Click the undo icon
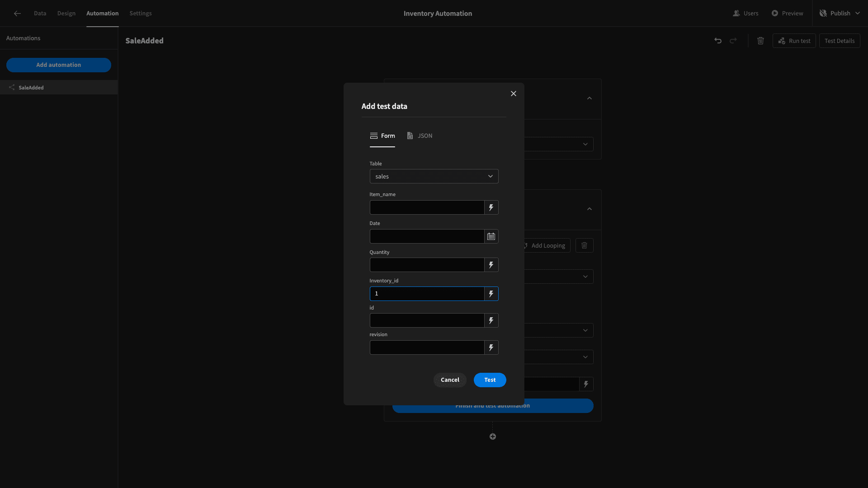 [718, 41]
